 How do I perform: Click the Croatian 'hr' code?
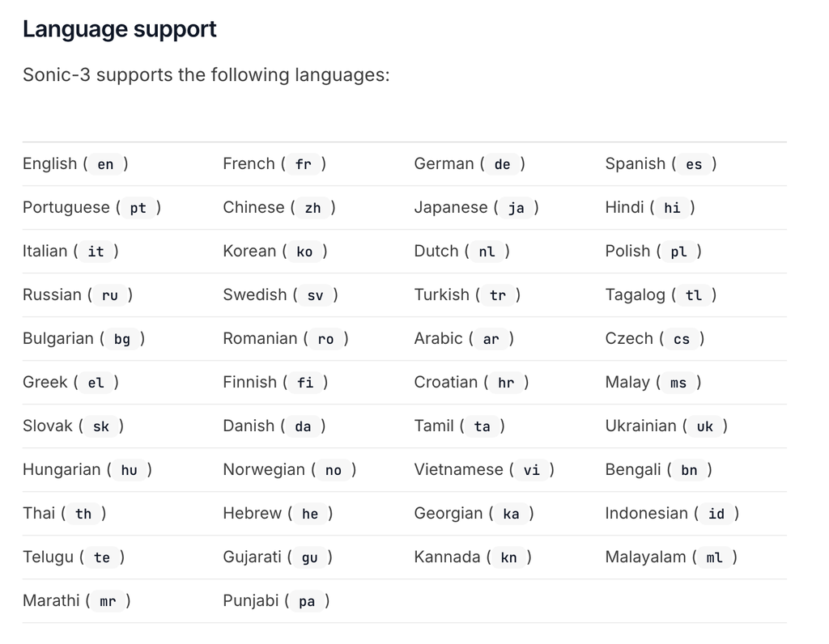506,383
